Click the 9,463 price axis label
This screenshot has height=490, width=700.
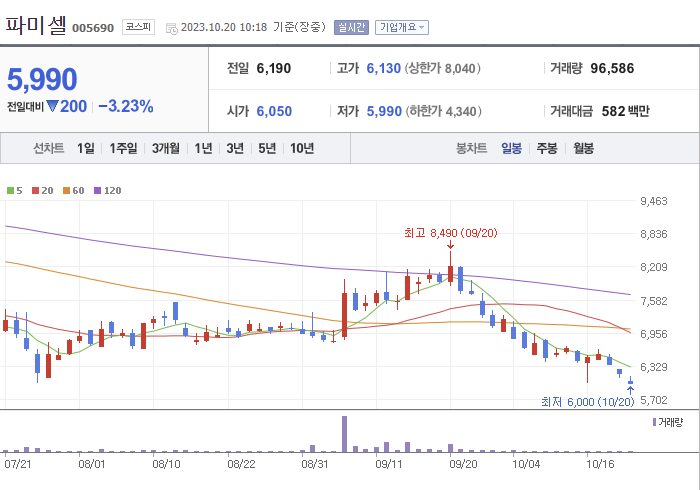(654, 201)
